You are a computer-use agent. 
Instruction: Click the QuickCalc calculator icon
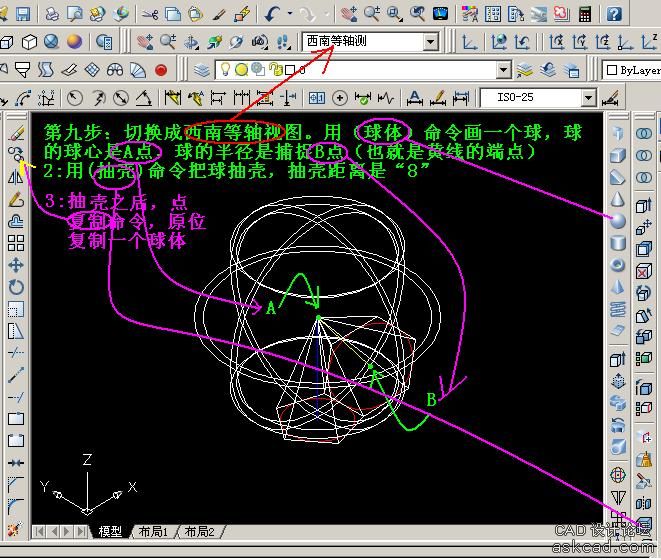click(x=585, y=14)
